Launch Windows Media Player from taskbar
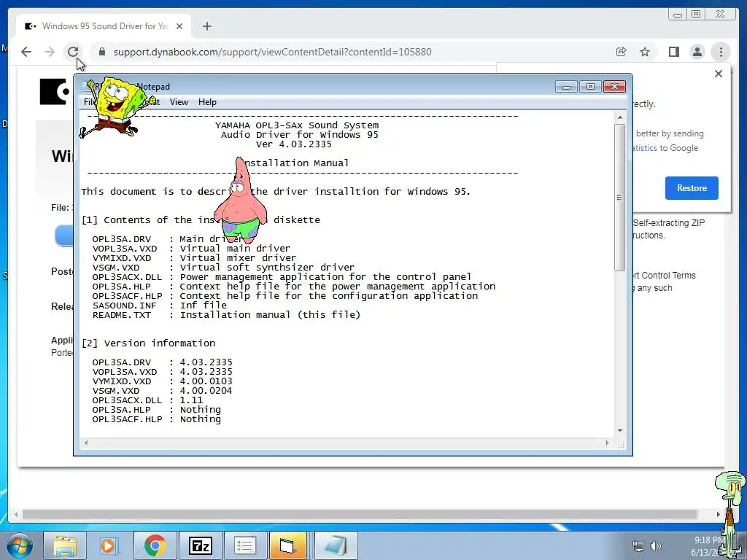 coord(109,545)
